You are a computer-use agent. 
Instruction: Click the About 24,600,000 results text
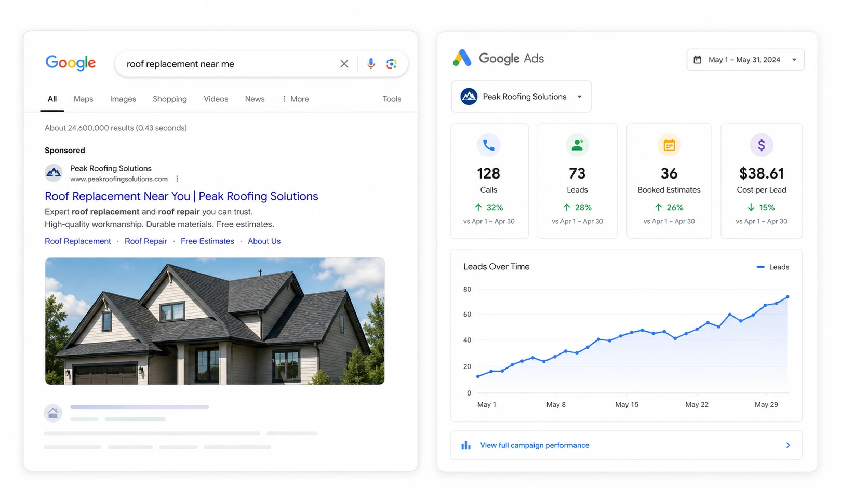116,128
